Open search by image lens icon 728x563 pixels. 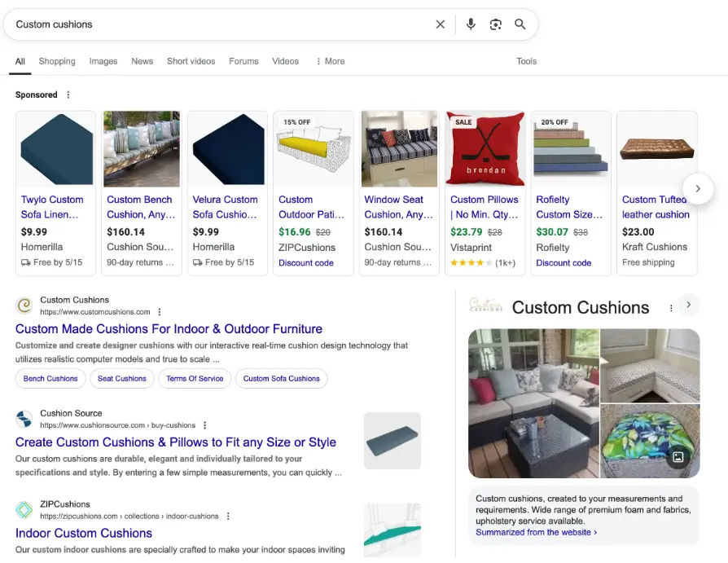495,24
